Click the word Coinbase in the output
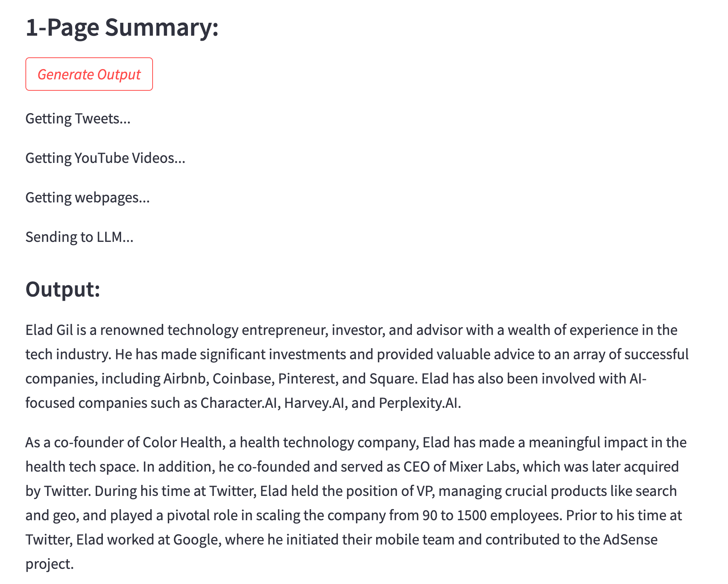 pos(242,379)
